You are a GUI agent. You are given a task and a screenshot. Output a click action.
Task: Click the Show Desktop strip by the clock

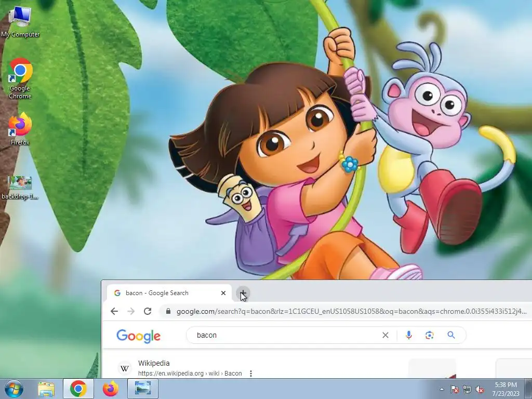(x=528, y=389)
